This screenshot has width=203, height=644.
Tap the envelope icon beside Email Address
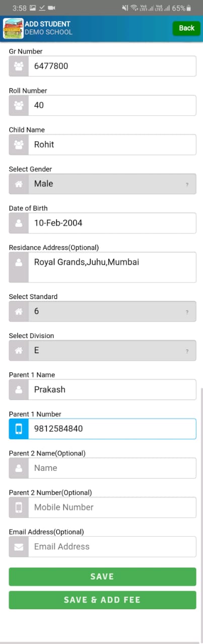(x=19, y=546)
